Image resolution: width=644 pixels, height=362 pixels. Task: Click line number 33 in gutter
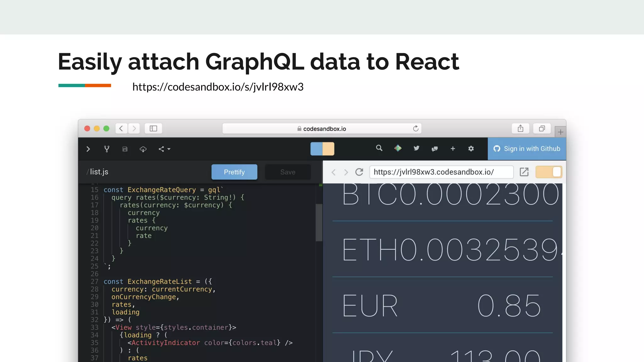point(94,327)
